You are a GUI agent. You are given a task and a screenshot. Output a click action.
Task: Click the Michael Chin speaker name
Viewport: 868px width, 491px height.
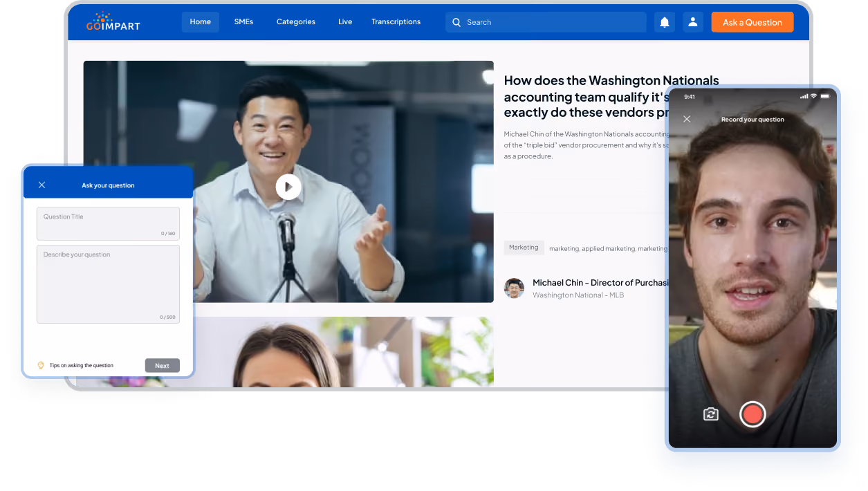(x=600, y=283)
